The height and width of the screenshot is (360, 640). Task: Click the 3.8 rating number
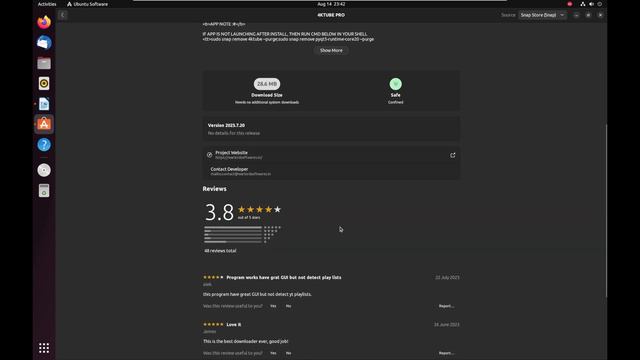[219, 212]
